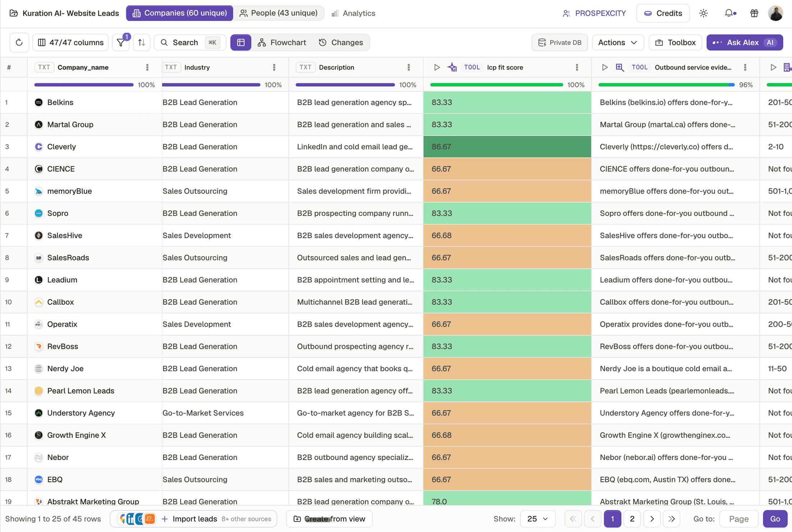792x532 pixels.
Task: Select page 1 in pagination
Action: point(612,519)
